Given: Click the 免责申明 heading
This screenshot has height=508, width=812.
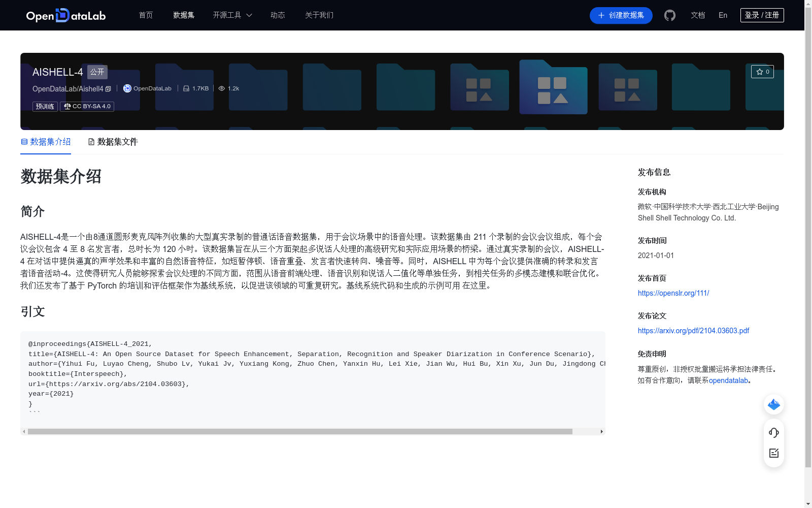Looking at the screenshot, I should pyautogui.click(x=652, y=354).
